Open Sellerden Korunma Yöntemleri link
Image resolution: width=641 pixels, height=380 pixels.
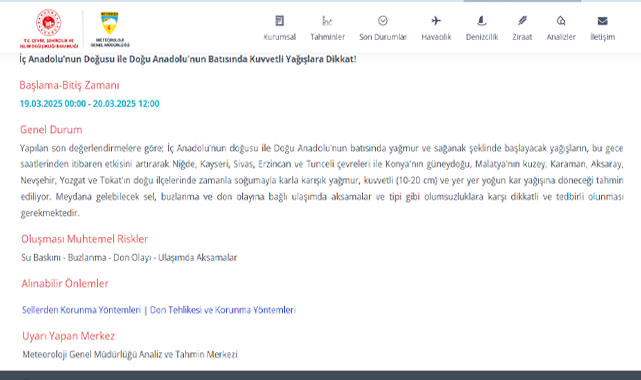pyautogui.click(x=81, y=310)
